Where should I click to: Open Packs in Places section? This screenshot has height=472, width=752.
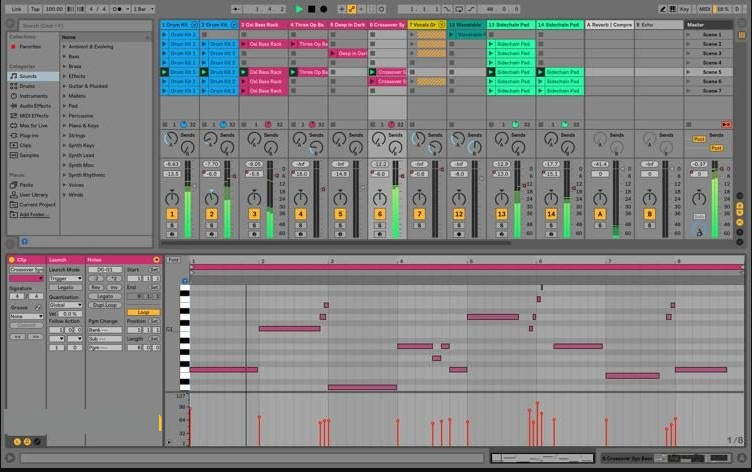pos(26,185)
